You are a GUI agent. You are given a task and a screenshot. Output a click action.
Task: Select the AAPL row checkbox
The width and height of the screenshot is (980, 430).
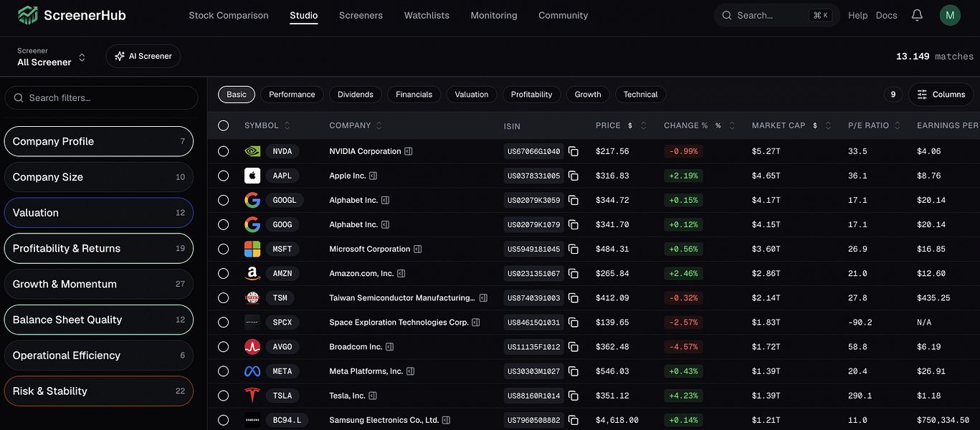coord(223,176)
